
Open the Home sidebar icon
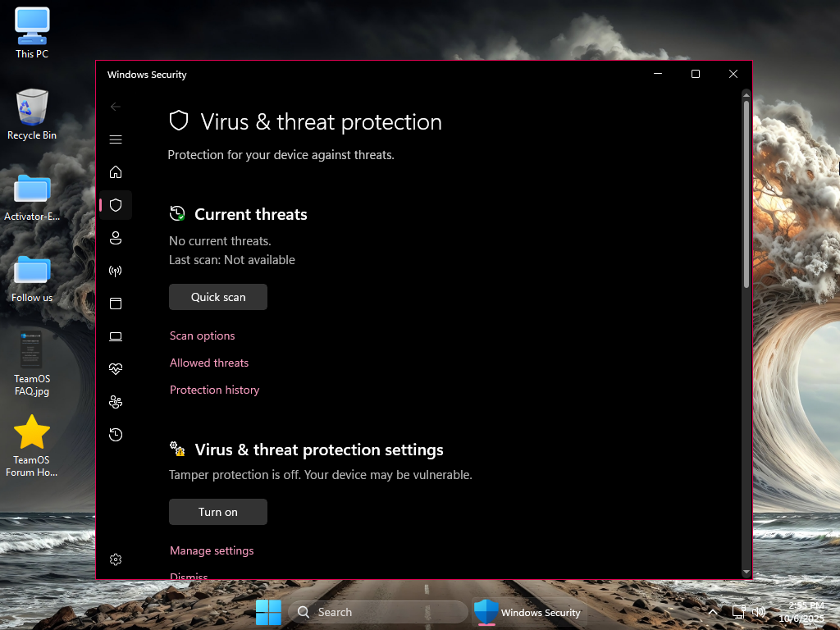(115, 172)
